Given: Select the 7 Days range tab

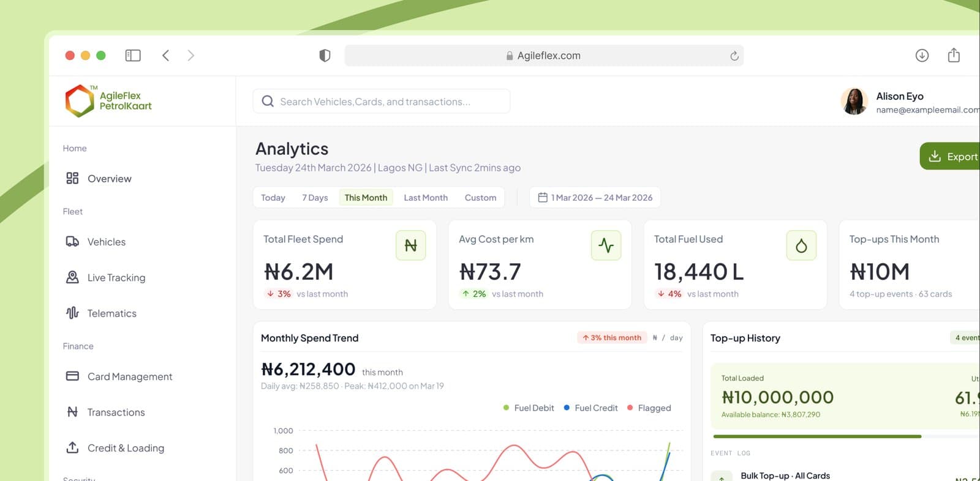Looking at the screenshot, I should (315, 198).
